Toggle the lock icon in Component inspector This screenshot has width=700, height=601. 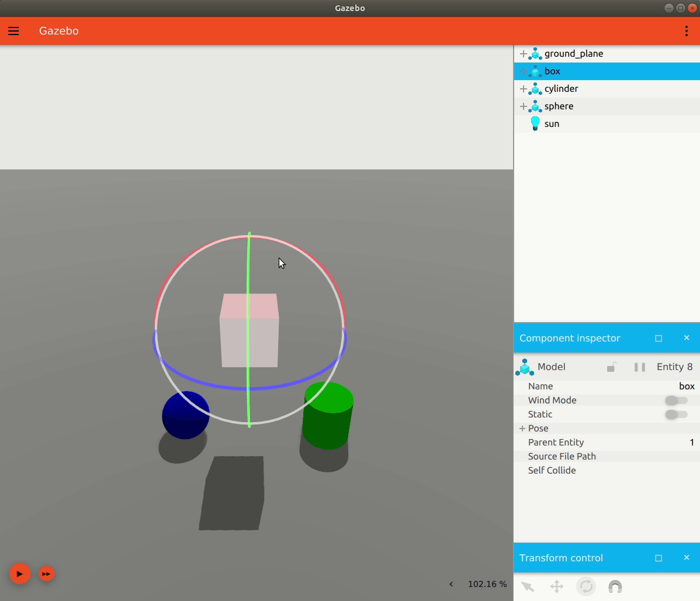[x=611, y=367]
